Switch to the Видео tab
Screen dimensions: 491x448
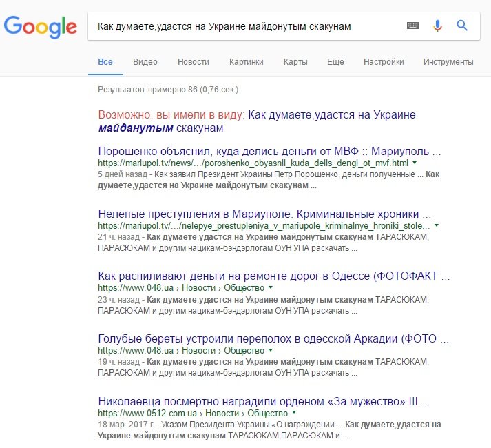145,62
